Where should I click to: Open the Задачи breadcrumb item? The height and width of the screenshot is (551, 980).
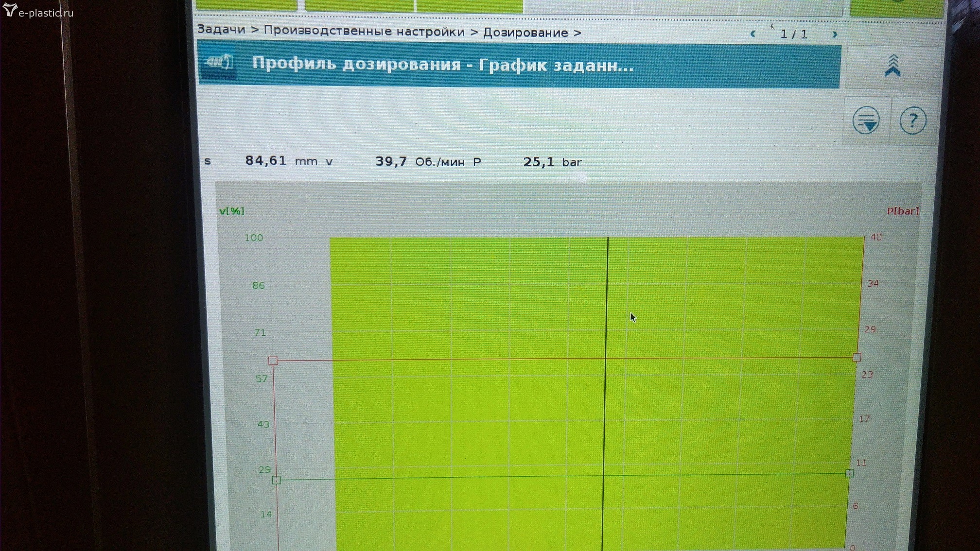[221, 30]
